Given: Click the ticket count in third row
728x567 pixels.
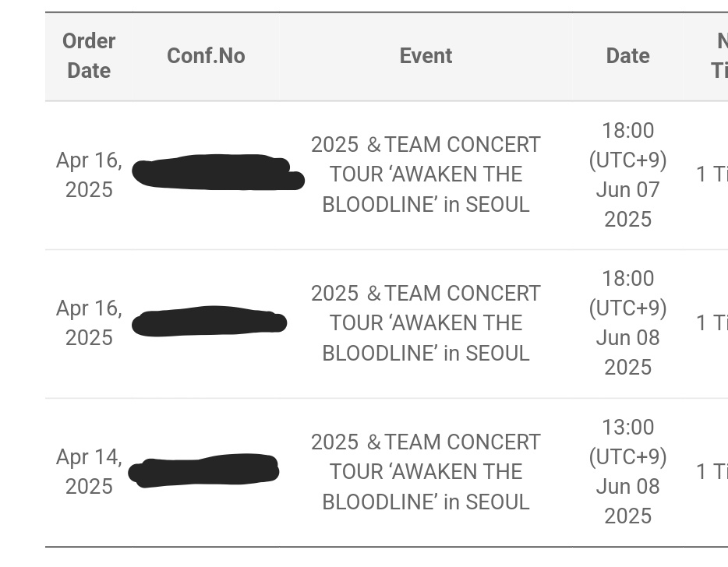Looking at the screenshot, I should click(x=712, y=472).
